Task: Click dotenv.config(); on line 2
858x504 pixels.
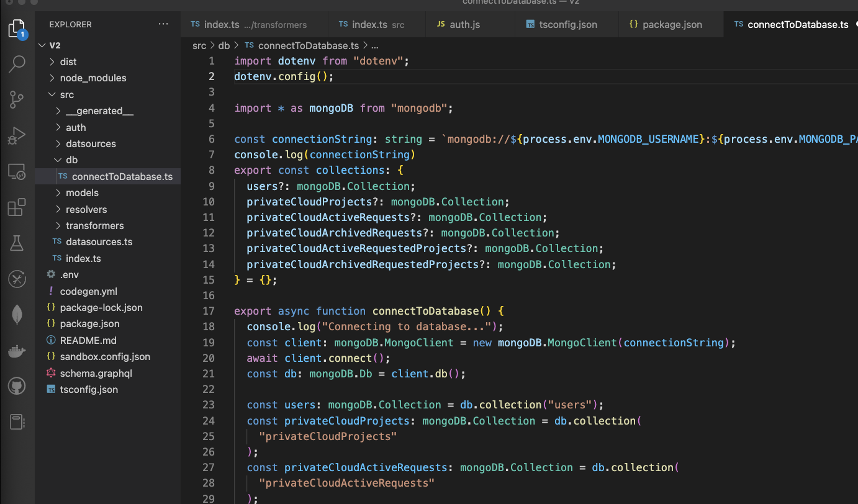Action: coord(284,76)
